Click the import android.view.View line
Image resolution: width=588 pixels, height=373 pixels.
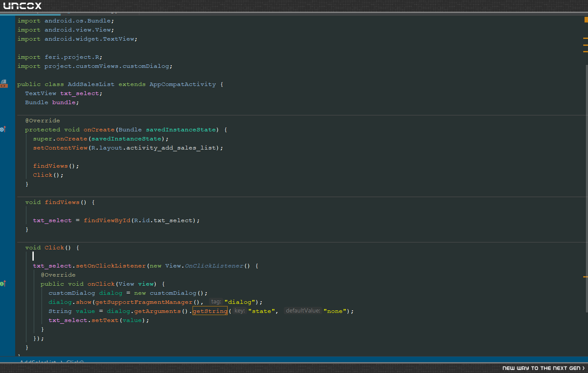pos(66,30)
